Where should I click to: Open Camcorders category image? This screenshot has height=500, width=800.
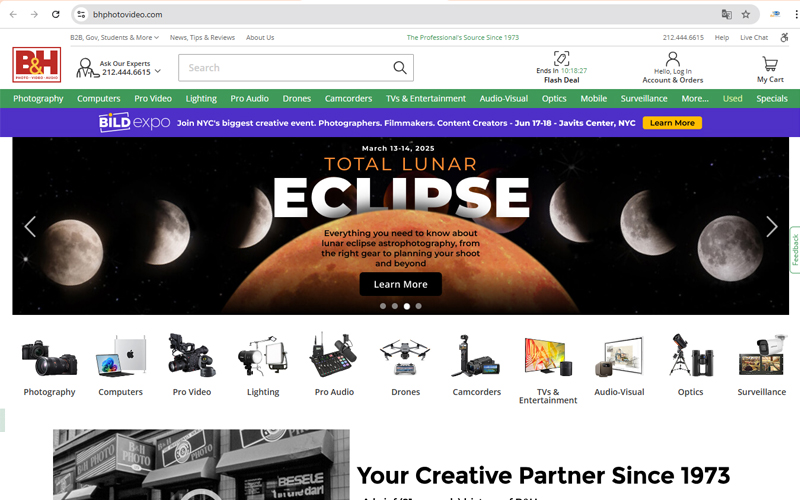click(477, 356)
